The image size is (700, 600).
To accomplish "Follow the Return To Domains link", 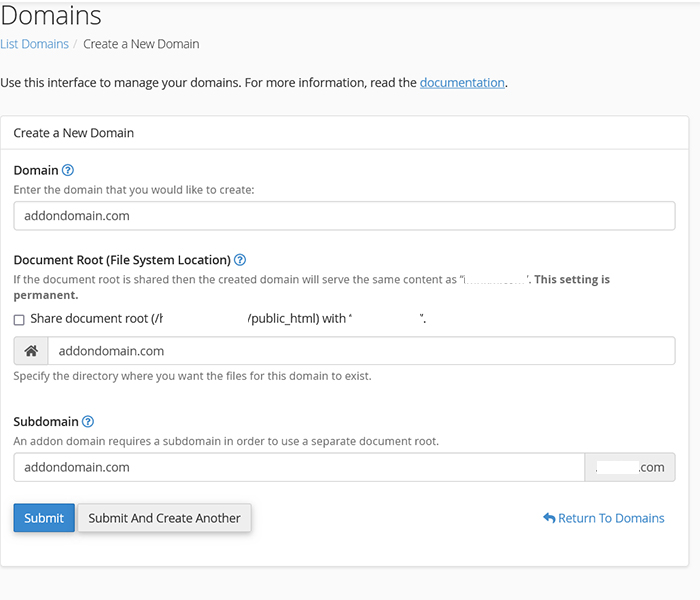I will tap(611, 518).
